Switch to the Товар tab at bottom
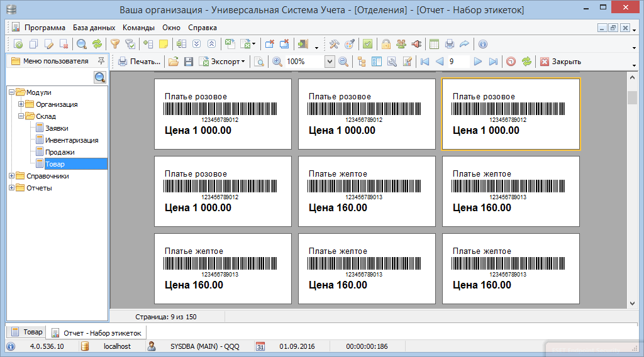Image resolution: width=644 pixels, height=357 pixels. [27, 332]
